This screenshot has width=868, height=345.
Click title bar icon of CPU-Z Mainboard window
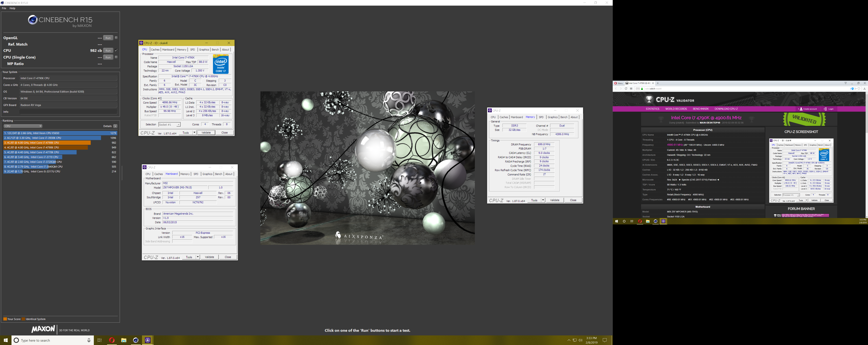(145, 167)
